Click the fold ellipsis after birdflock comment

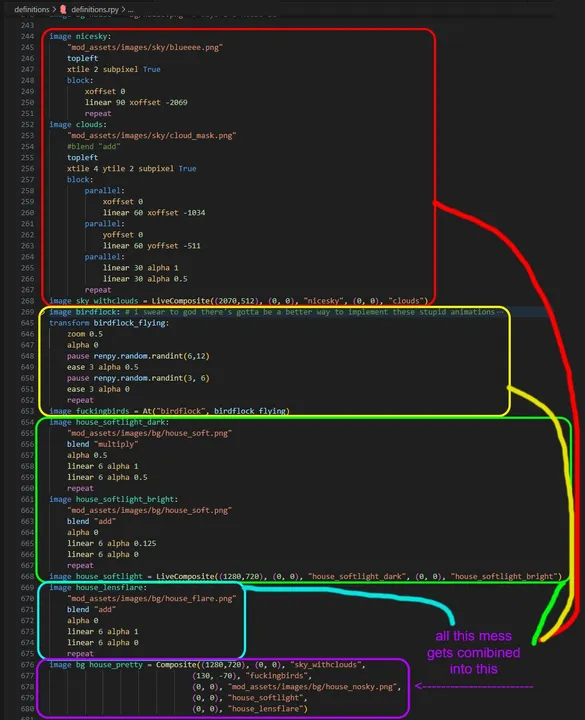[500, 312]
